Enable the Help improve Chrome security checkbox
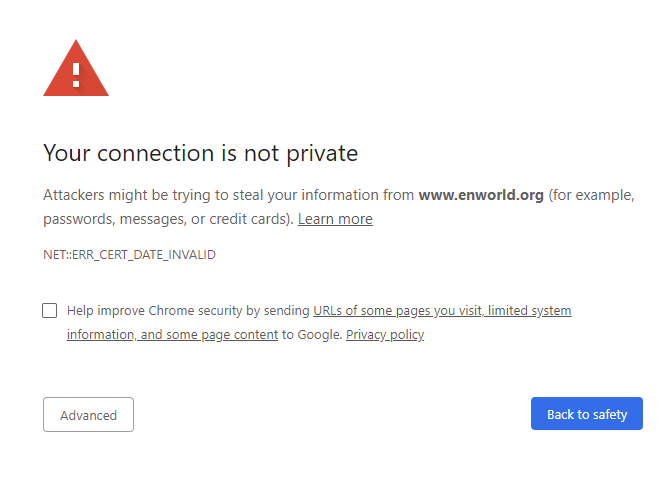The width and height of the screenshot is (662, 479). (x=49, y=311)
